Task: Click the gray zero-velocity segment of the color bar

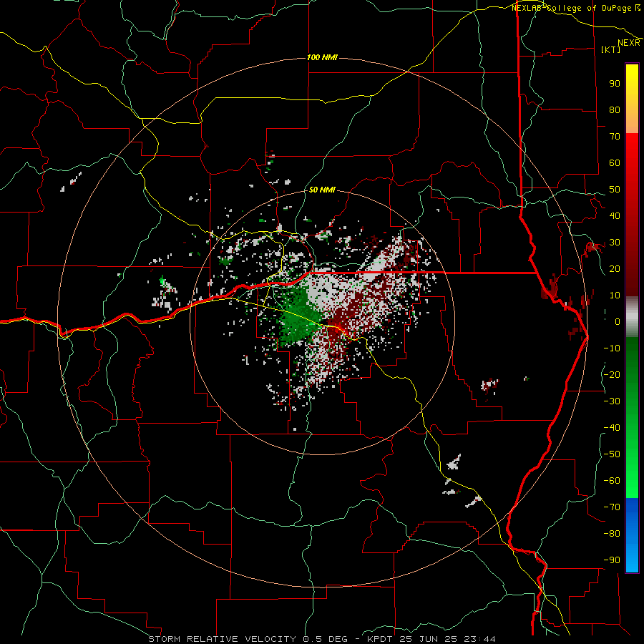Action: (632, 317)
